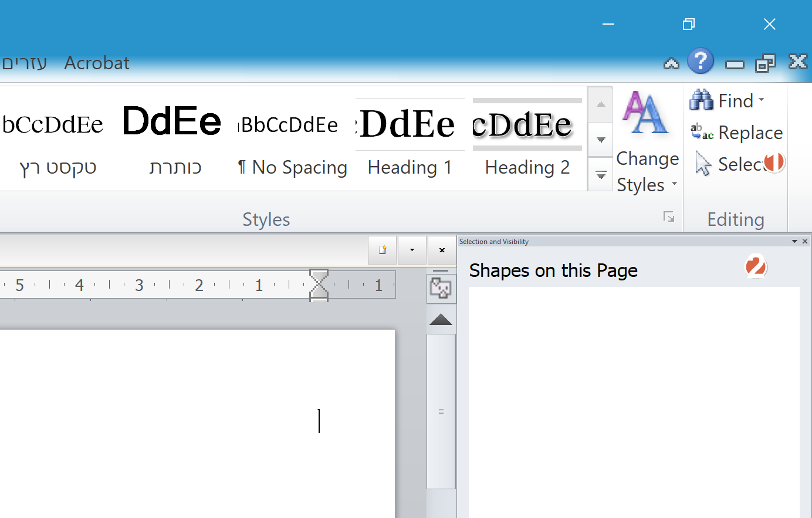Minimize the ribbon with the caret icon

point(671,63)
